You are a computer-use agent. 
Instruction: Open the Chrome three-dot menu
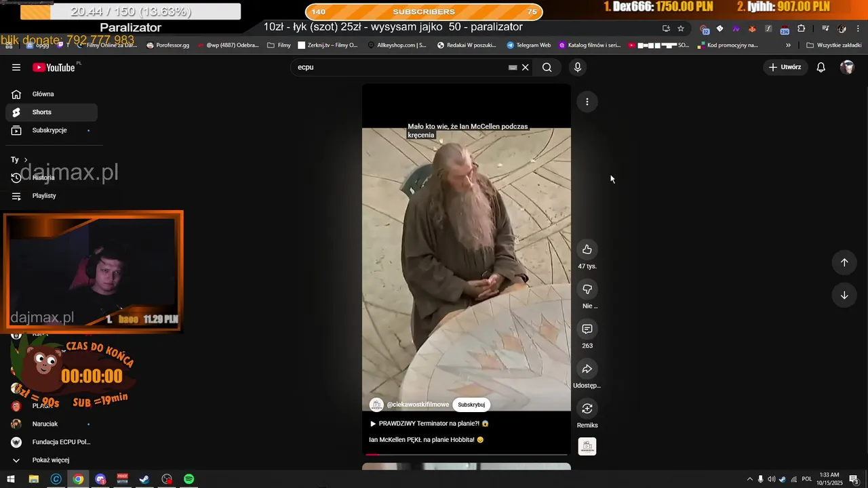pyautogui.click(x=859, y=28)
